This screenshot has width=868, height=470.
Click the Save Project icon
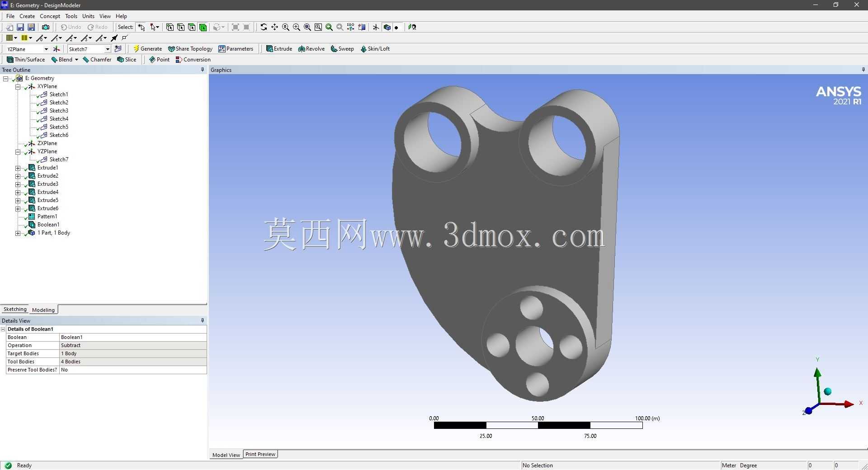[20, 27]
